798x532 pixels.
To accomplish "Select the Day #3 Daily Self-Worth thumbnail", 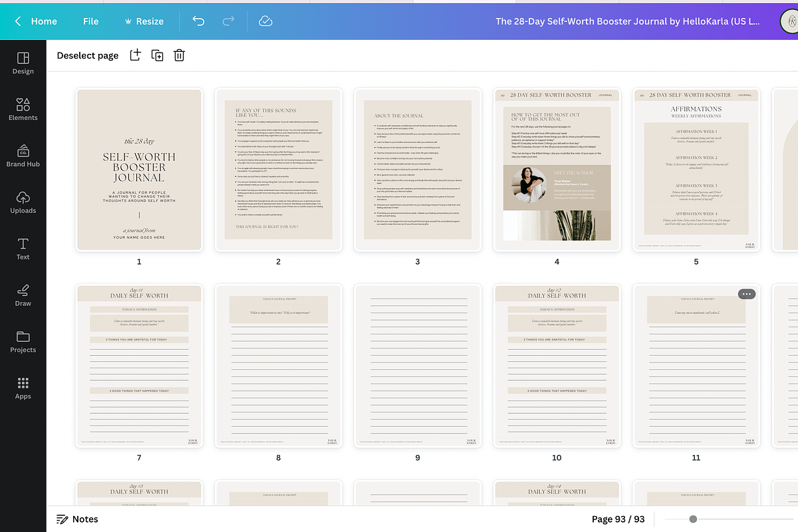I will coord(139,493).
